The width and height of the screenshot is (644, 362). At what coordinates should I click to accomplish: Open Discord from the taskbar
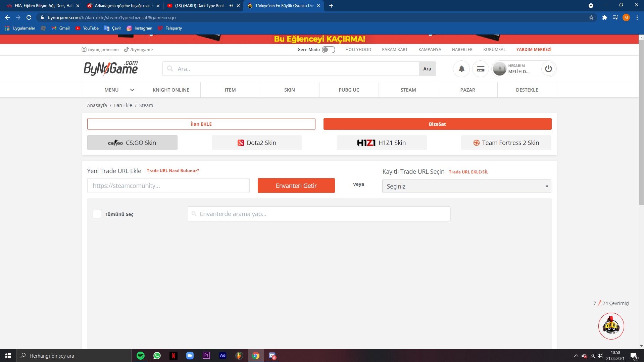[x=272, y=356]
